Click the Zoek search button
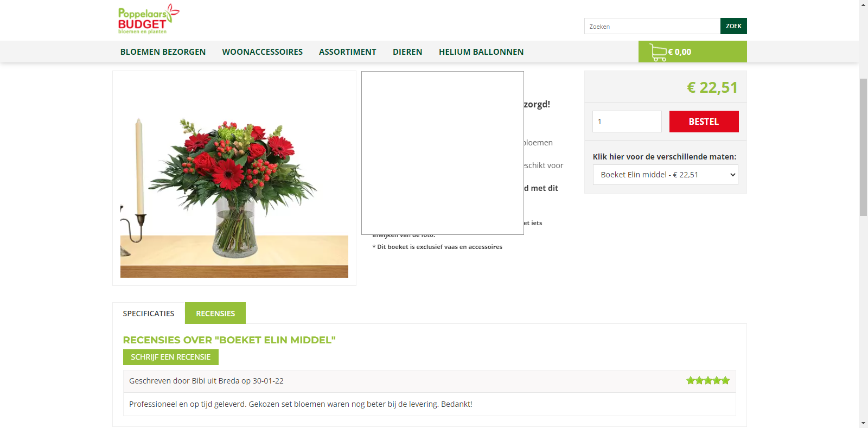868x428 pixels. (733, 26)
